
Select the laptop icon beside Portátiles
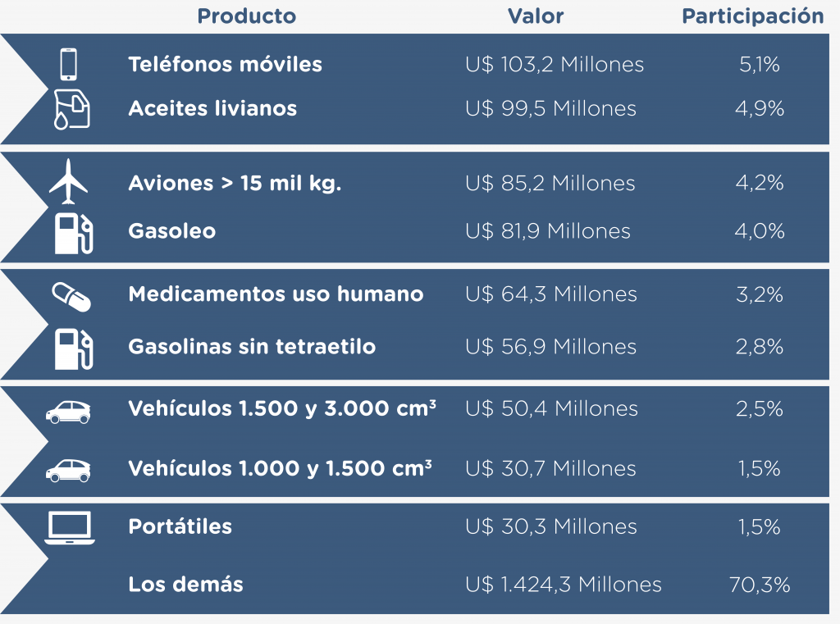pos(69,527)
